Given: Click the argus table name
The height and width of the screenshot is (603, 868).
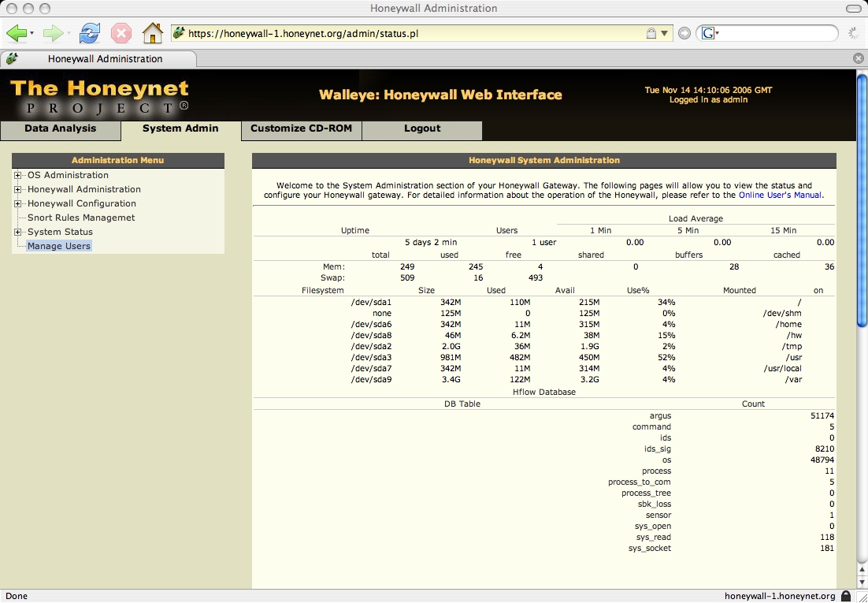Looking at the screenshot, I should pos(660,415).
